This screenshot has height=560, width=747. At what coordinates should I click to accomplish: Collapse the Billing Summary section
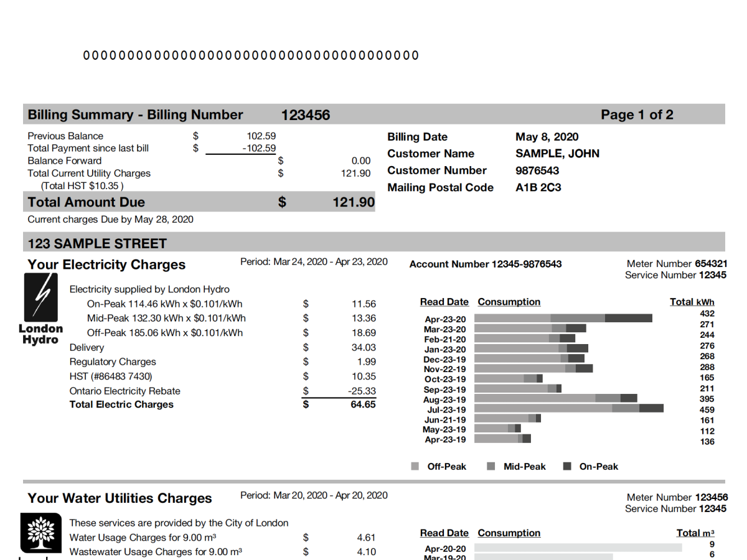click(x=134, y=114)
